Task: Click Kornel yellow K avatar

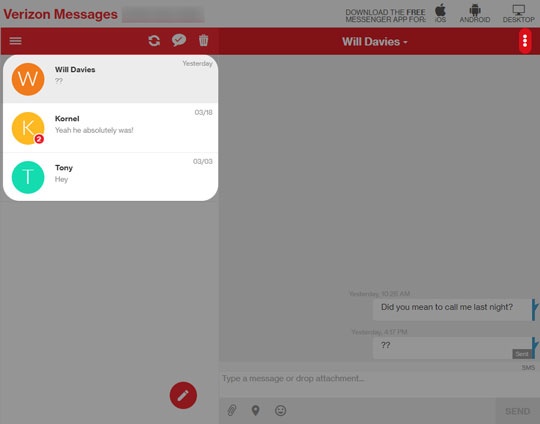Action: [28, 128]
